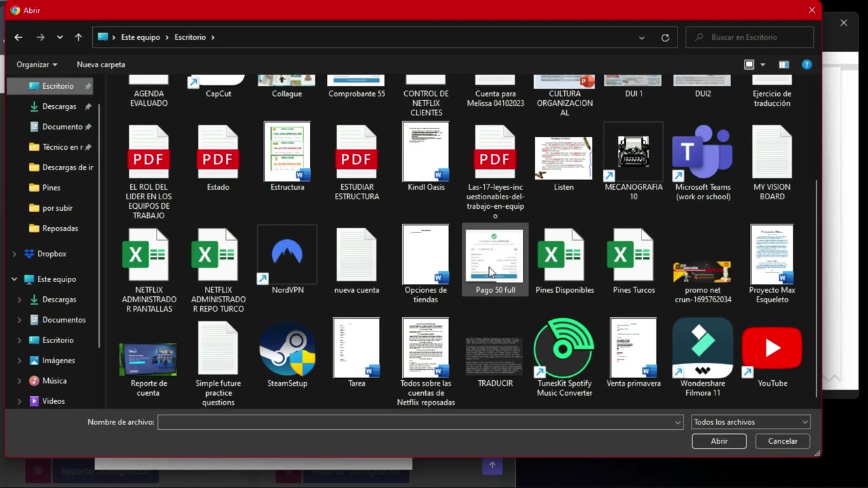This screenshot has height=488, width=868.
Task: Open the address bar history dropdown
Action: pos(642,37)
